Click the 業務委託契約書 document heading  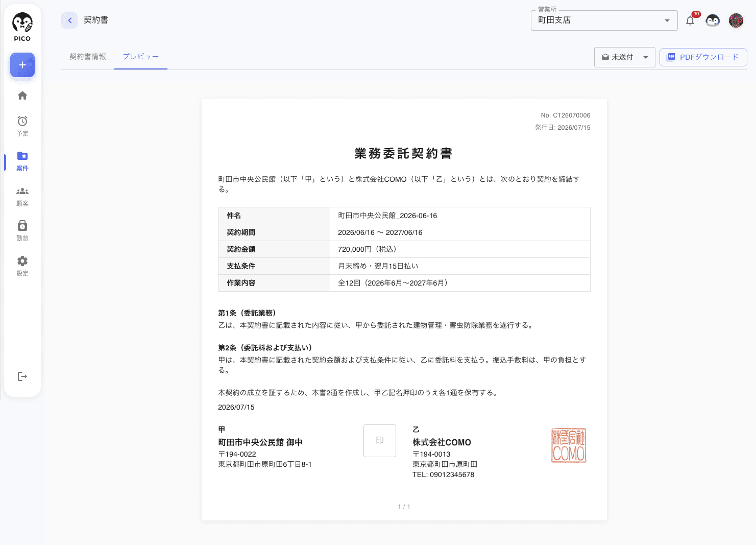(404, 153)
